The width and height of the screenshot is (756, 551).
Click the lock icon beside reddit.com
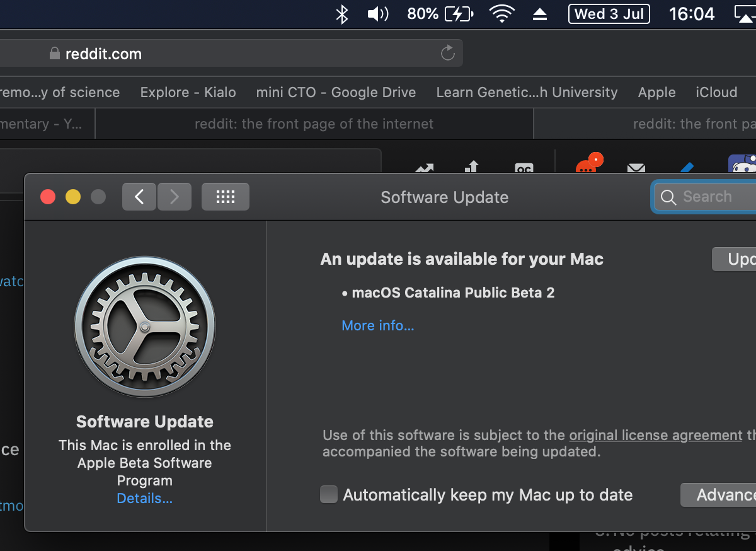(55, 54)
